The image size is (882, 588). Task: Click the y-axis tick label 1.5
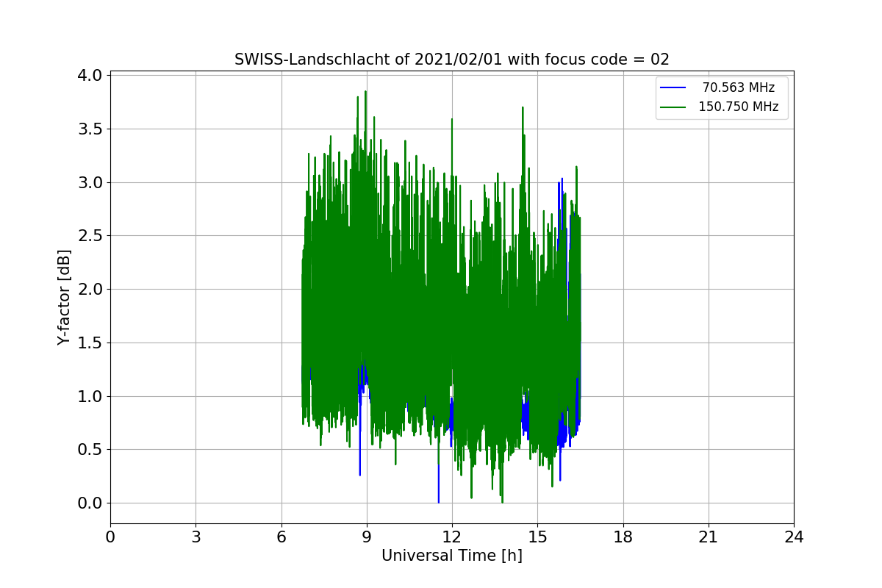click(90, 343)
